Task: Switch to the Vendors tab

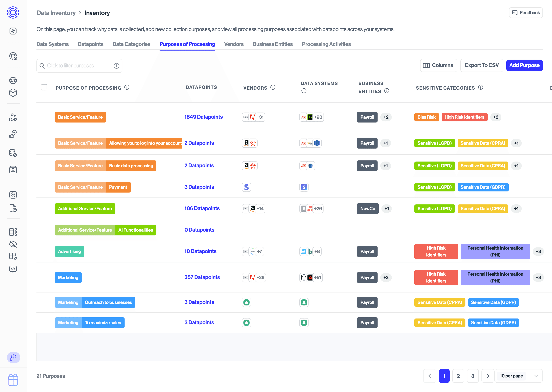Action: pos(234,44)
